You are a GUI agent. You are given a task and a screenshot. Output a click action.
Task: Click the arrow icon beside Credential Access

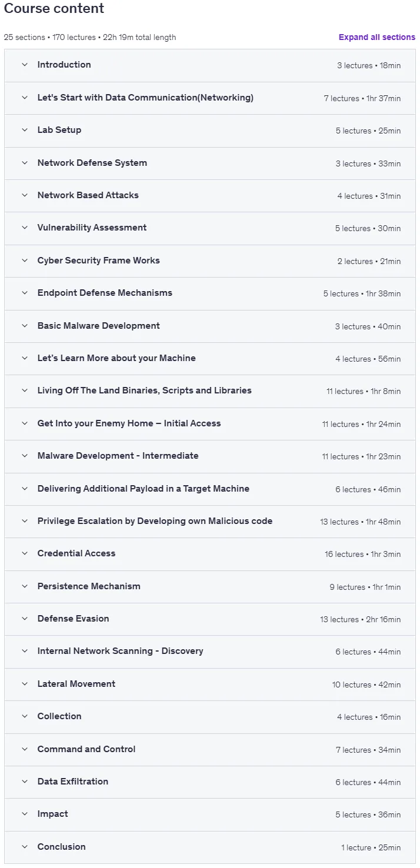tap(25, 553)
